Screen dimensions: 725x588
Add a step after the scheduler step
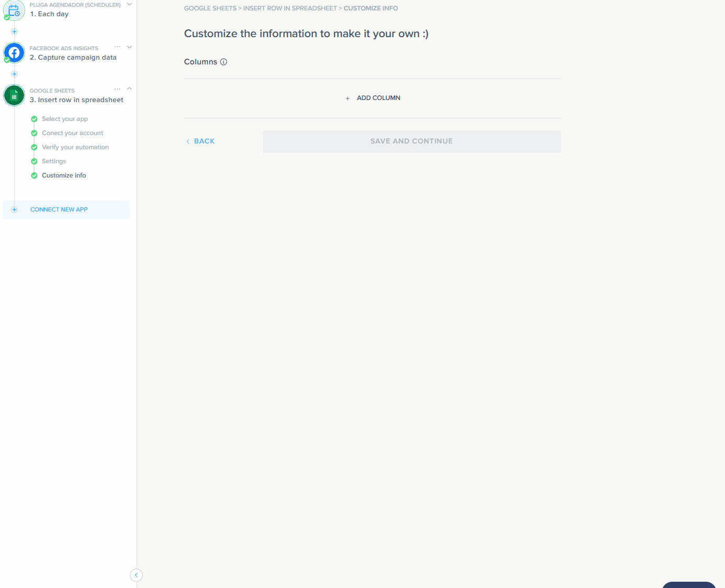point(14,31)
